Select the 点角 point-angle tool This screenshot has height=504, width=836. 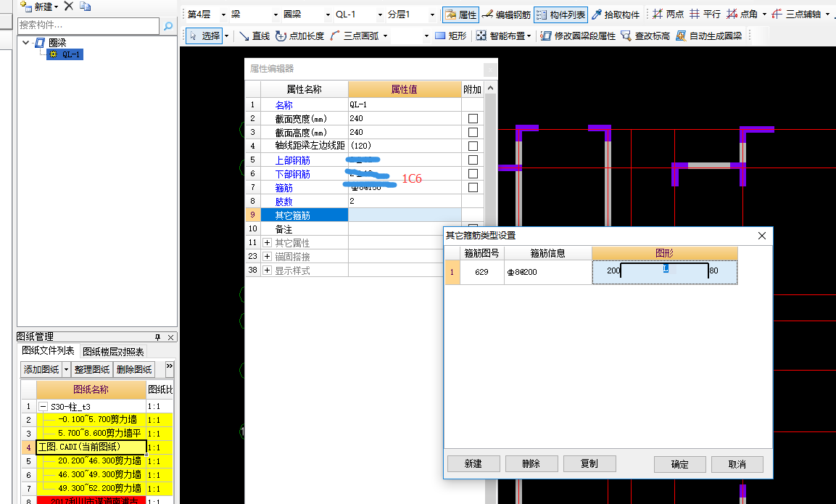[742, 15]
